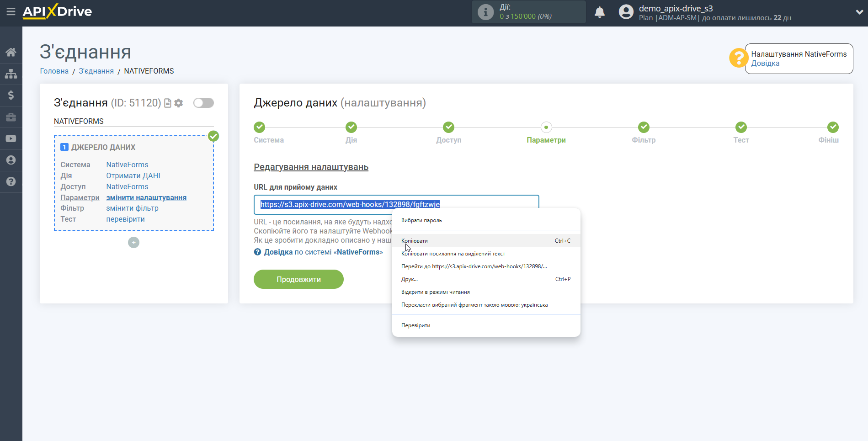Click the add block plus button
This screenshot has height=441, width=868.
[133, 242]
